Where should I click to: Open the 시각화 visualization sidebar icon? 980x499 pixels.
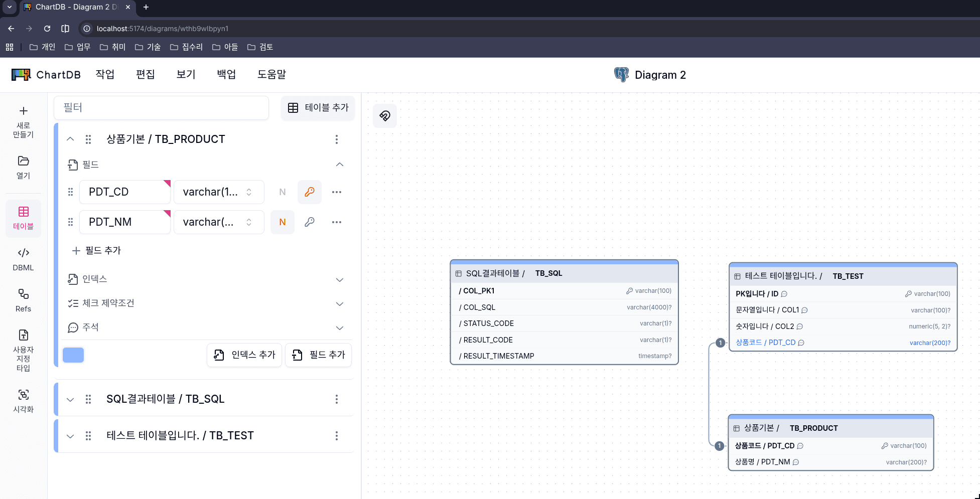point(23,401)
